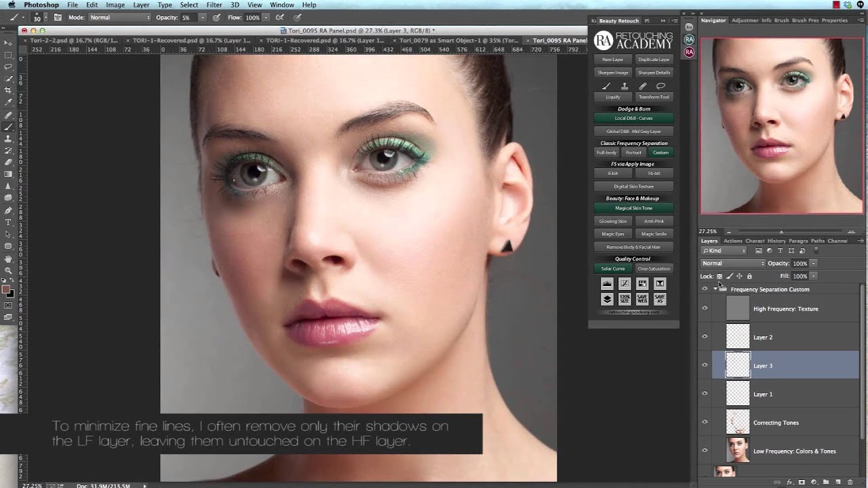Select the Lasso tool in toolbox
The image size is (868, 488).
point(9,67)
